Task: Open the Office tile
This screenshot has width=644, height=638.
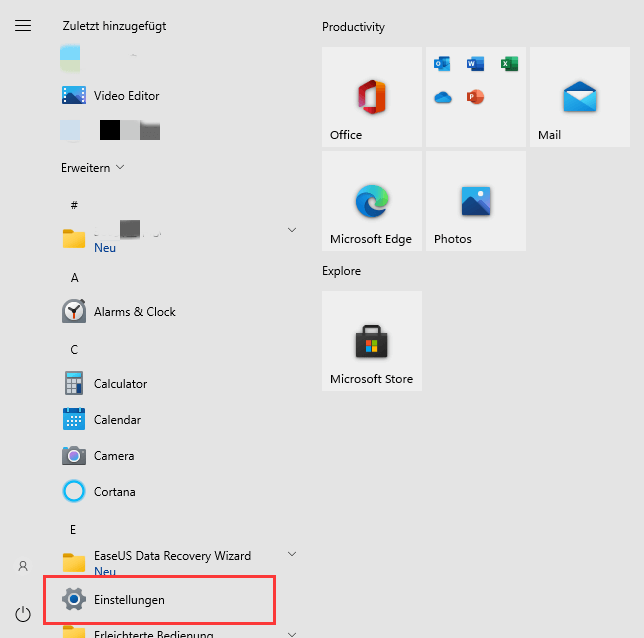Action: [372, 97]
